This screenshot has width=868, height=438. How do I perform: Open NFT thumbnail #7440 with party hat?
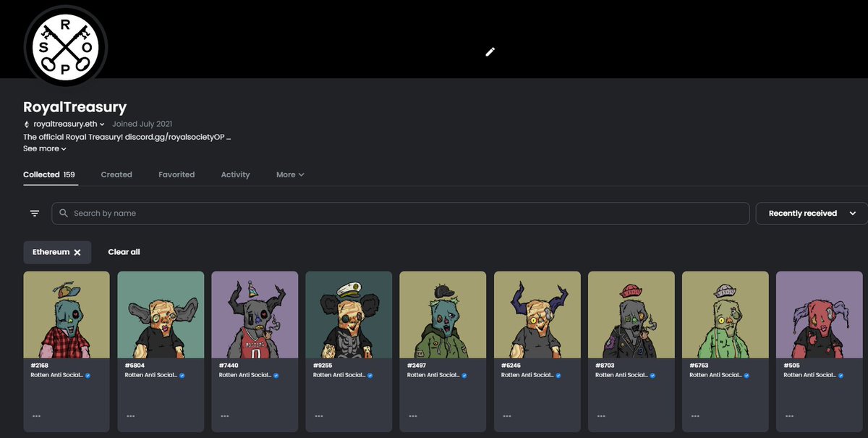click(255, 315)
